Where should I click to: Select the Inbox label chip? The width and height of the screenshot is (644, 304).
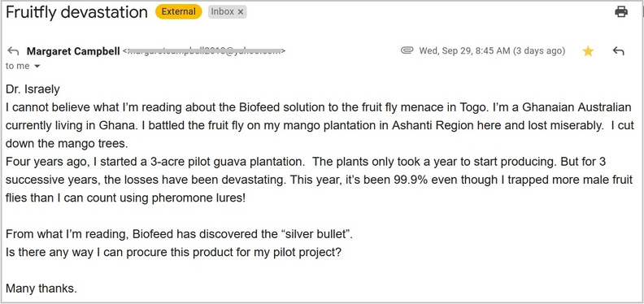point(227,11)
